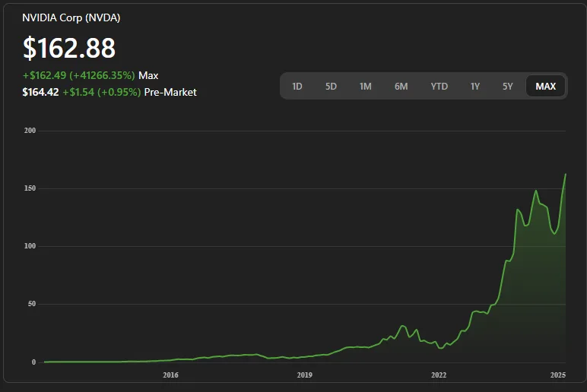Click the $164.42 pre-market price
Screen dimensions: 587x392
coord(40,92)
